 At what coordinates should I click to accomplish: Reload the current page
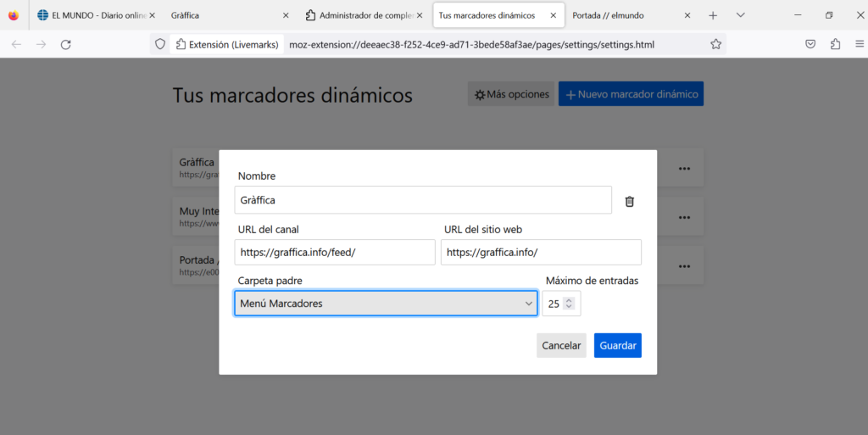click(66, 44)
